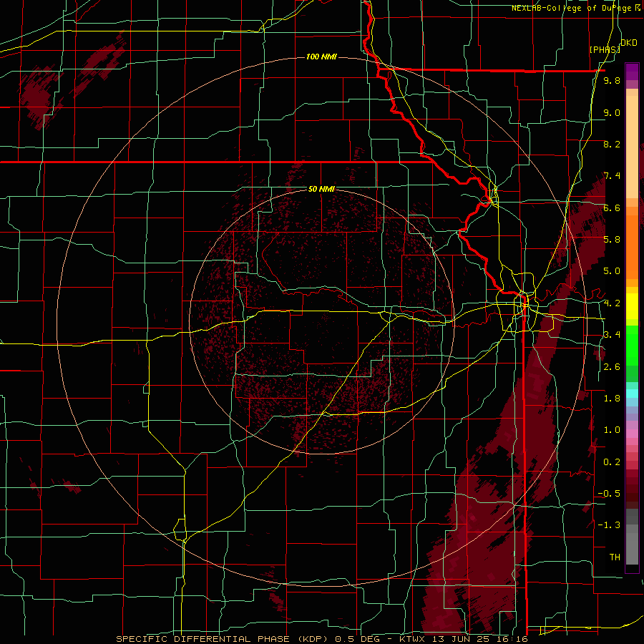The width and height of the screenshot is (644, 644).
Task: Pick the cyan band in the legend
Action: pyautogui.click(x=632, y=394)
